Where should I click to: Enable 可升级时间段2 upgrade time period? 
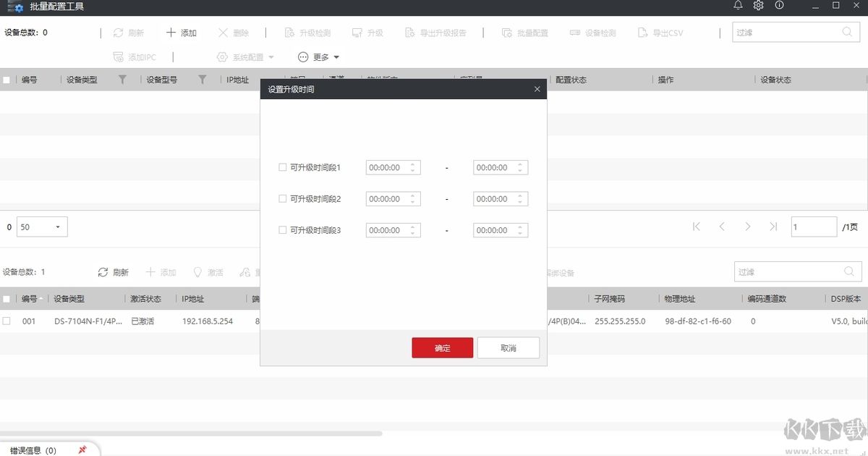tap(282, 198)
